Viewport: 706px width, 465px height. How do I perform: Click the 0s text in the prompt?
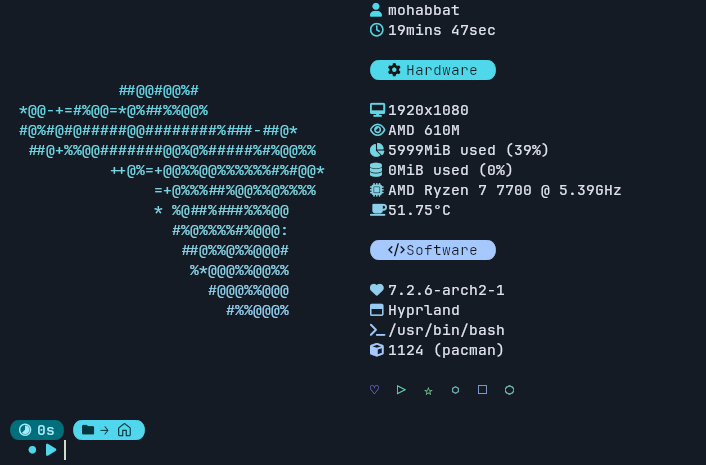tap(45, 430)
